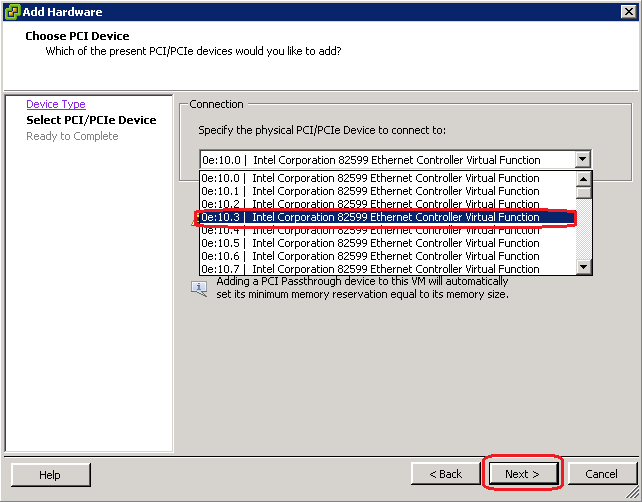Click the Add Hardware title bar icon

[x=12, y=11]
